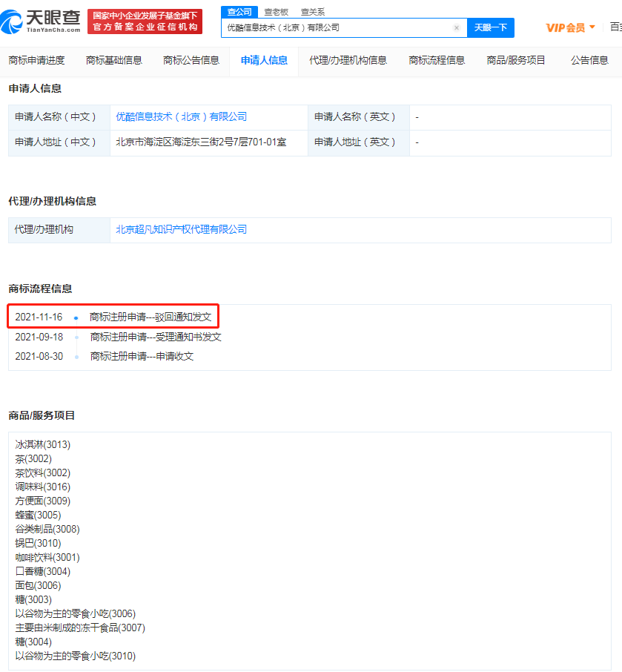Open the 代理/办理机构信息 tab

tap(348, 60)
